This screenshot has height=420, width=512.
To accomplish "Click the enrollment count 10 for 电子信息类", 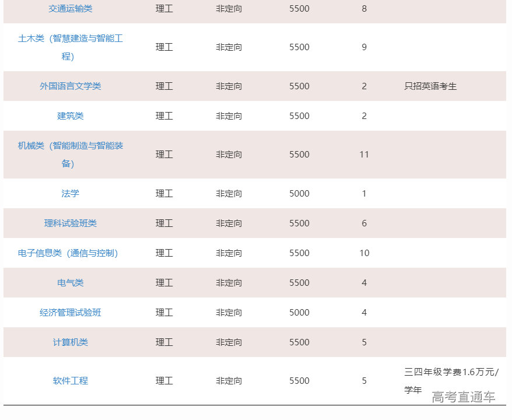I will 364,253.
